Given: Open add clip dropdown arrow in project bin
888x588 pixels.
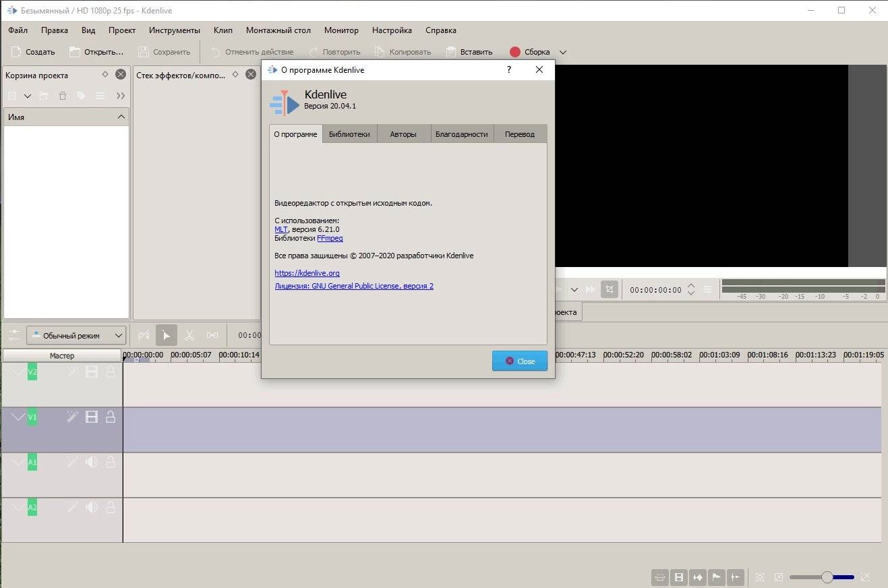Looking at the screenshot, I should tap(28, 96).
